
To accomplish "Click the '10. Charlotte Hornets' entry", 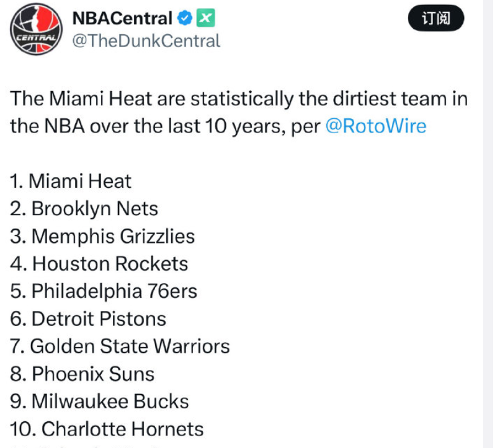I will pos(107,429).
